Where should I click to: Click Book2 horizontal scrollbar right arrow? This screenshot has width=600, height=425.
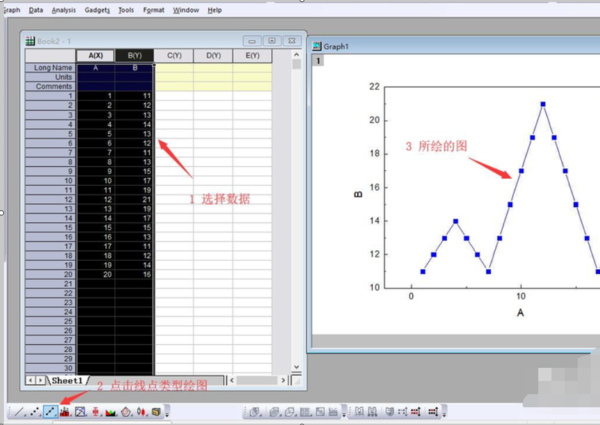(283, 380)
